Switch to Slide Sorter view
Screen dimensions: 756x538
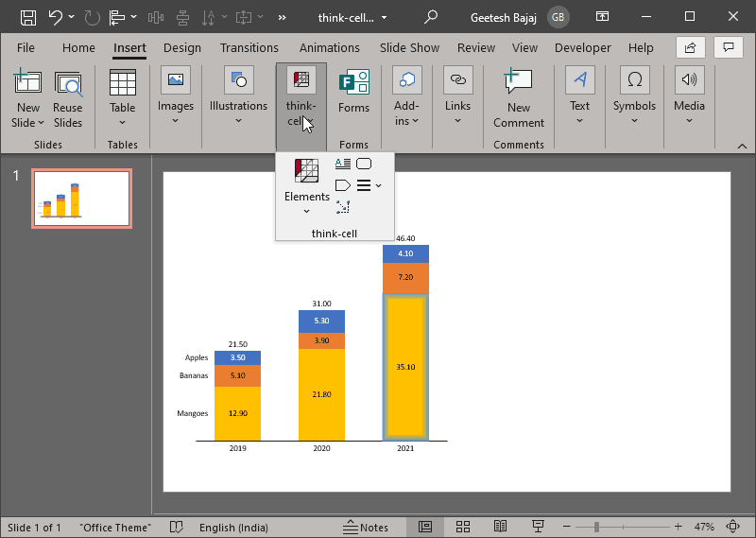coord(463,527)
